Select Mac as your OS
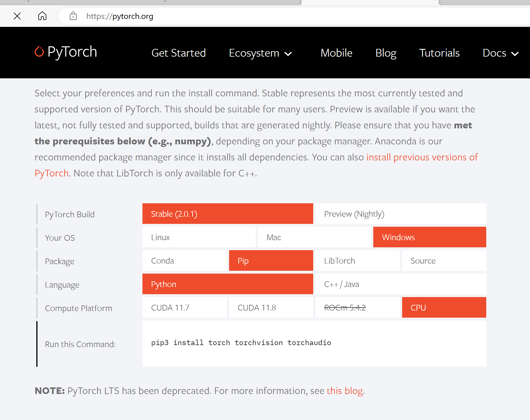This screenshot has height=420, width=530. click(314, 237)
